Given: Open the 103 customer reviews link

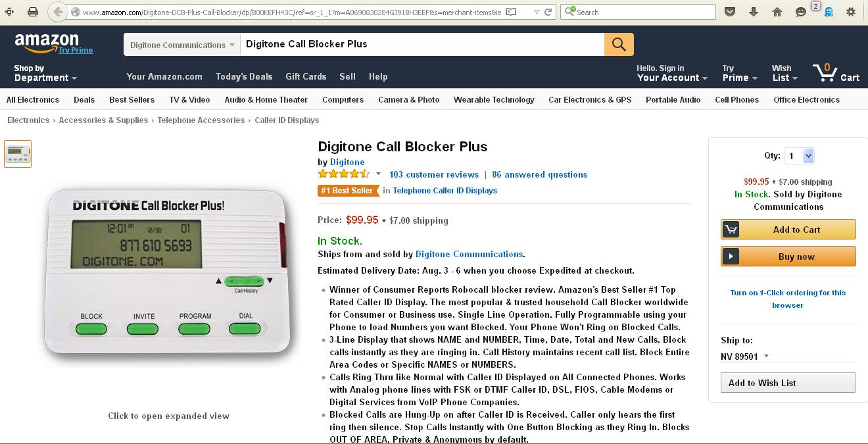Looking at the screenshot, I should [434, 174].
